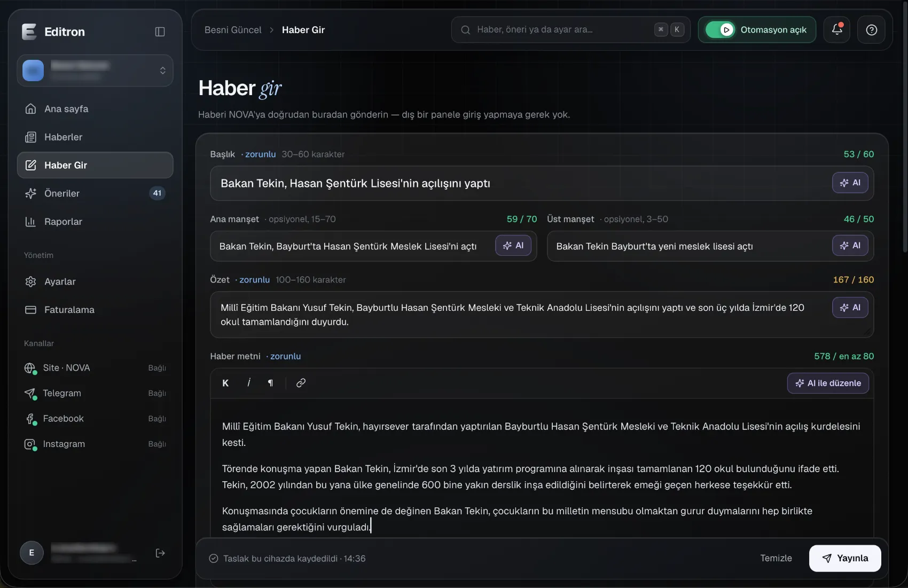Screen dimensions: 908x588
Task: Click the Besni Güncel breadcrumb
Action: click(x=233, y=30)
